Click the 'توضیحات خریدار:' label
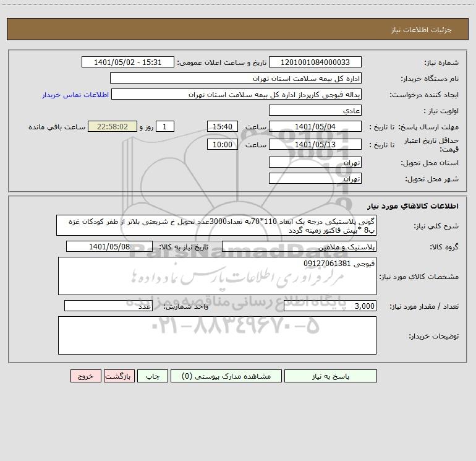The image size is (476, 461). pyautogui.click(x=434, y=336)
